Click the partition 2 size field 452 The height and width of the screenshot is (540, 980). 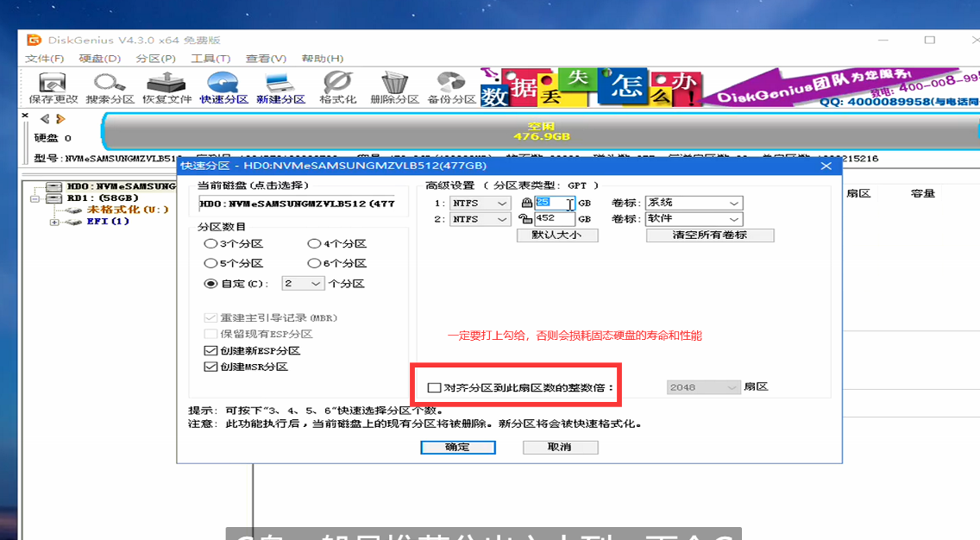pos(555,219)
